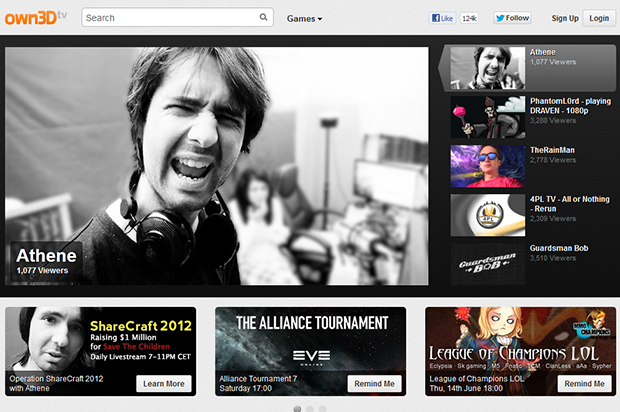Click the 124k like count
Viewport: 620px width, 412px height.
469,18
